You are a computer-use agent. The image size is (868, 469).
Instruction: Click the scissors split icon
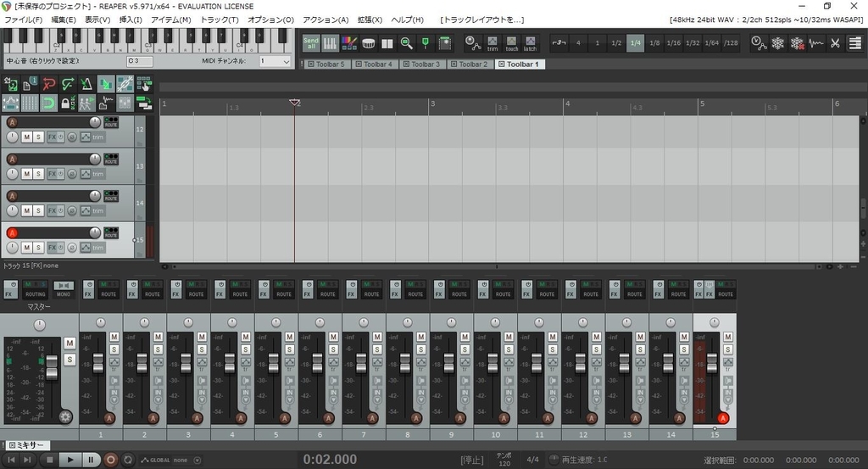pyautogui.click(x=835, y=42)
